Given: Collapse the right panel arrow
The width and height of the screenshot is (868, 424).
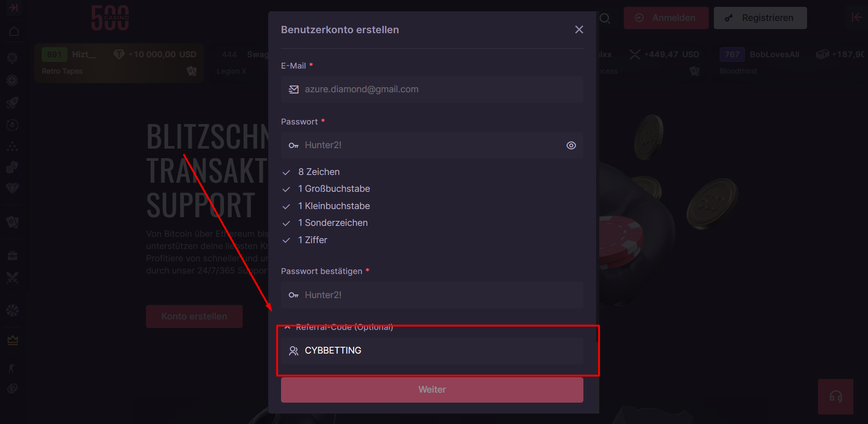Looking at the screenshot, I should pos(857,17).
